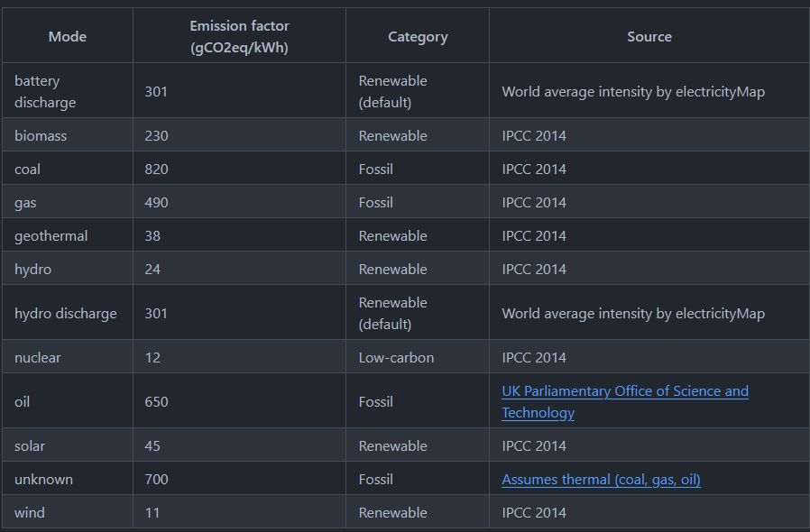Select the gas row's Fossil category cell
Image resolution: width=810 pixels, height=532 pixels.
(375, 202)
